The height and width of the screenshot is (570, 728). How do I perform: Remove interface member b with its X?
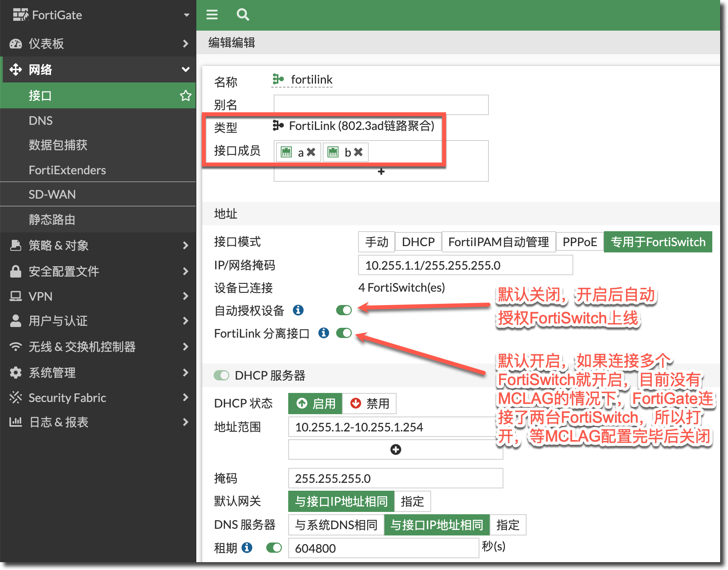pyautogui.click(x=358, y=152)
